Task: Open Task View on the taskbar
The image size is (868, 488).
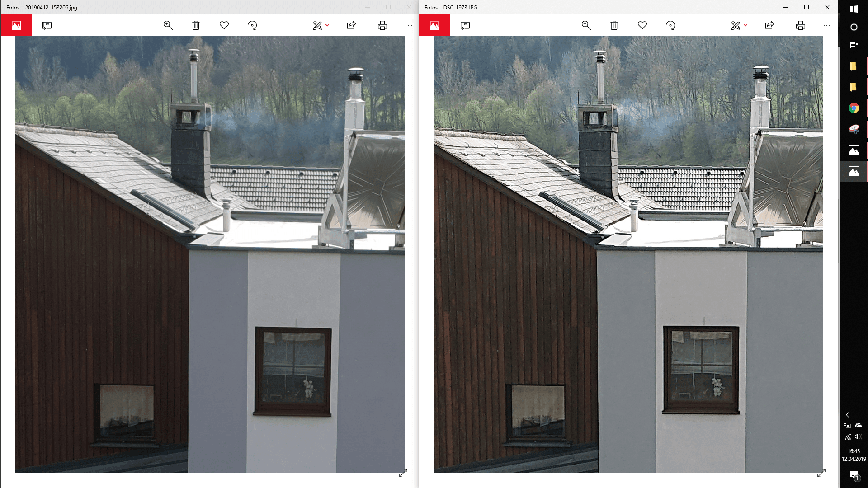Action: [854, 45]
